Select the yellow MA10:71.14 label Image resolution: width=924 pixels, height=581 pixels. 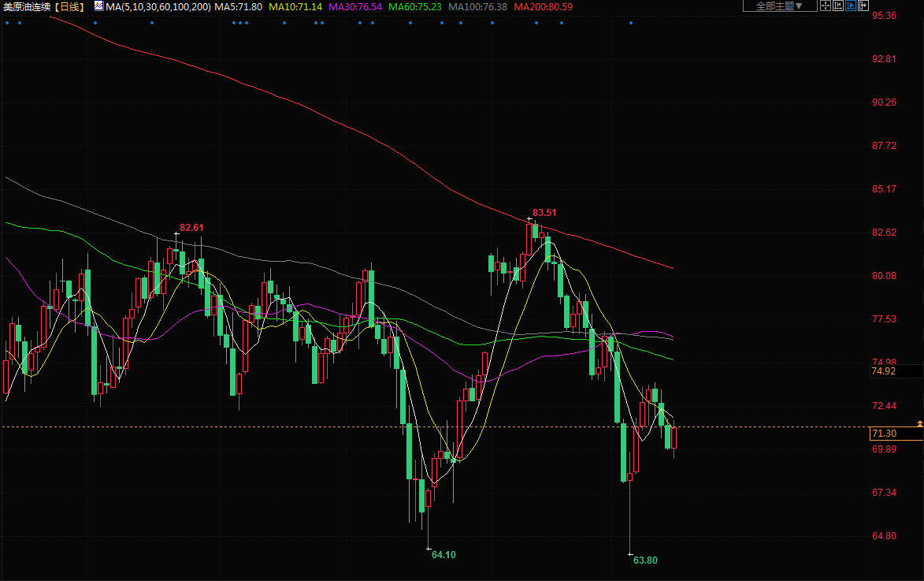click(294, 6)
